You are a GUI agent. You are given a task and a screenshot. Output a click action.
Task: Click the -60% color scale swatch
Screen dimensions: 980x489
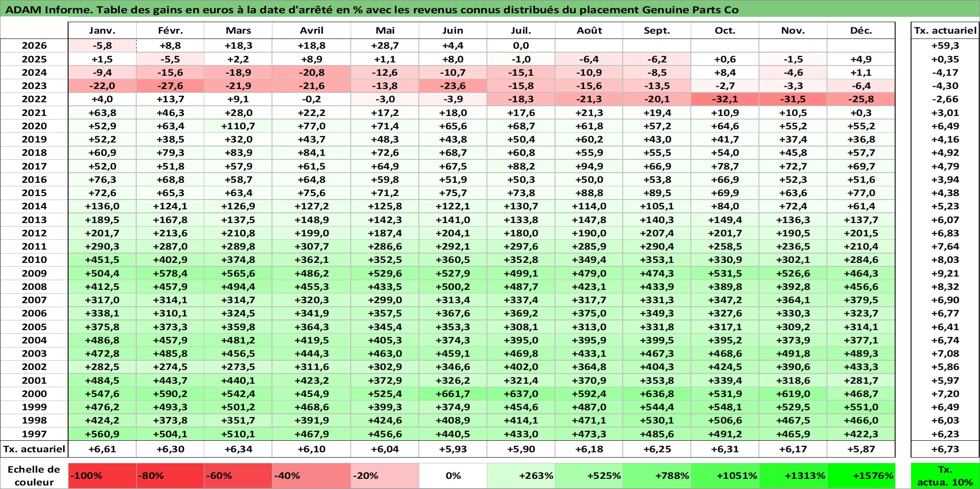[238, 476]
